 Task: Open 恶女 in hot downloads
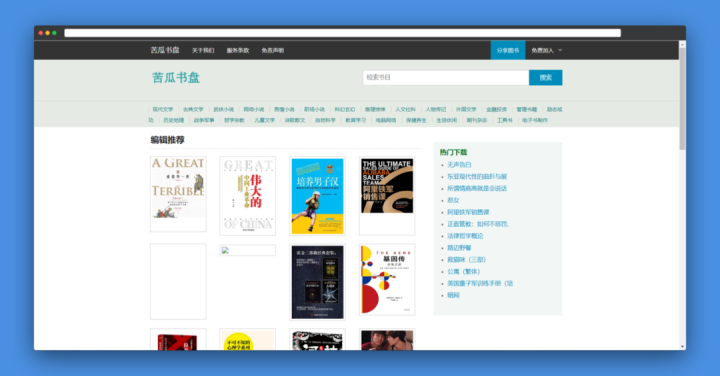pyautogui.click(x=453, y=200)
